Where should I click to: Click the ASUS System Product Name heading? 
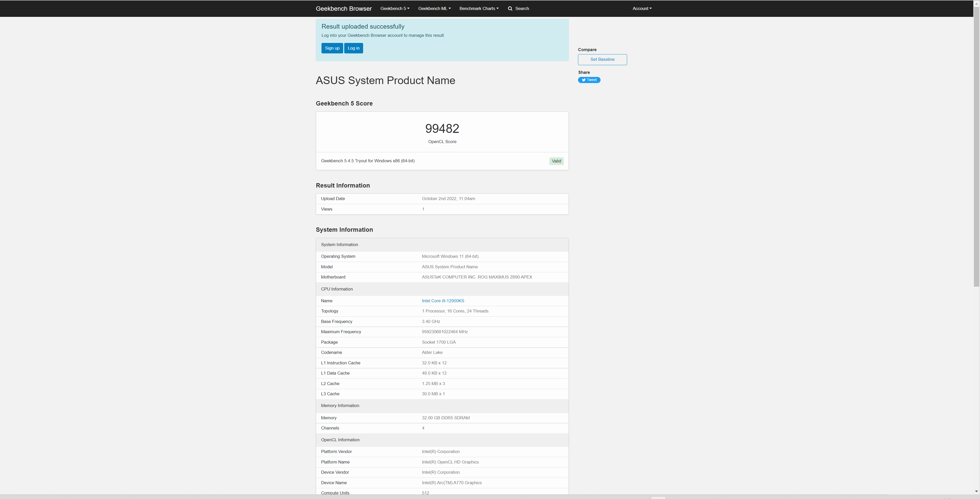coord(385,80)
